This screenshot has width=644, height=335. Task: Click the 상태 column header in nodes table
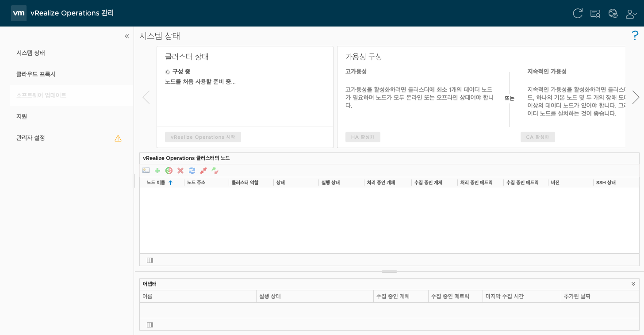point(296,183)
